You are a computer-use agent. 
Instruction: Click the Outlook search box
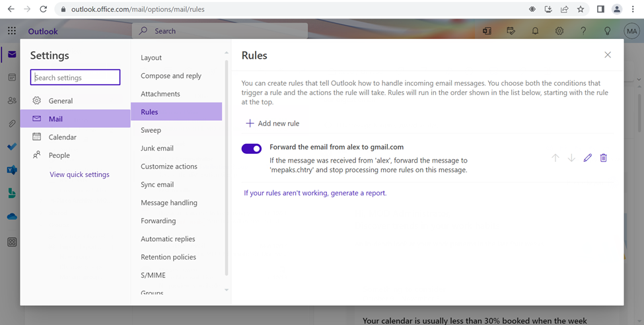pos(220,31)
